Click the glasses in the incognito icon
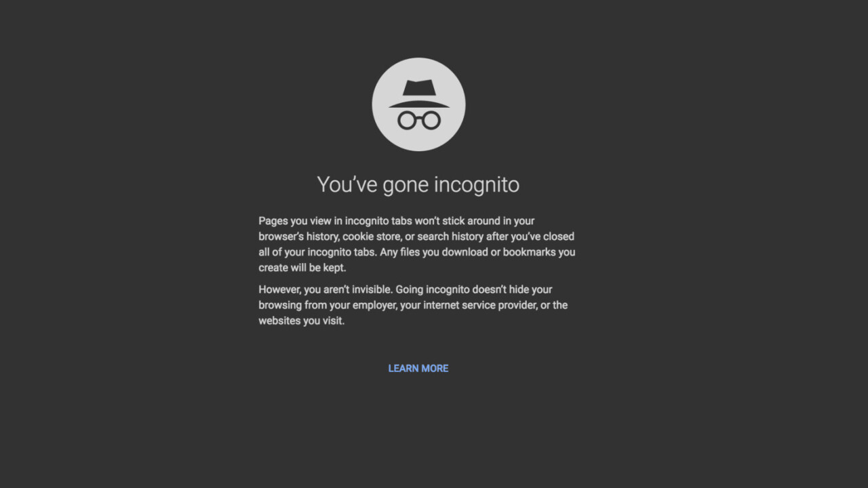Image resolution: width=868 pixels, height=488 pixels. tap(418, 121)
